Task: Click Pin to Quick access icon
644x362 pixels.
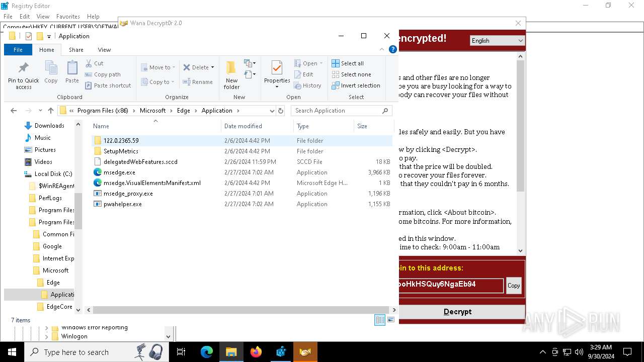Action: tap(23, 68)
